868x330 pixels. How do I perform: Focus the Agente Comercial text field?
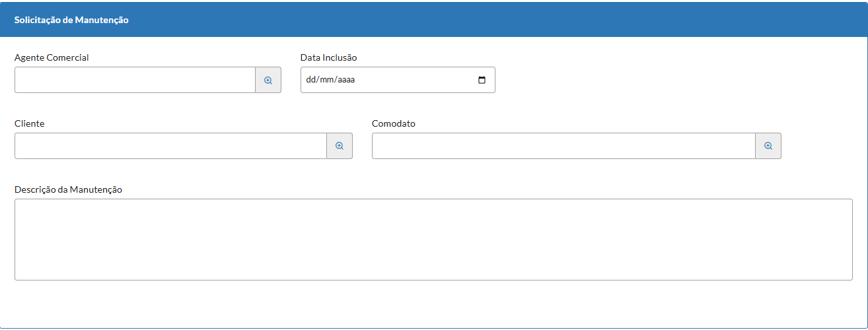[135, 80]
